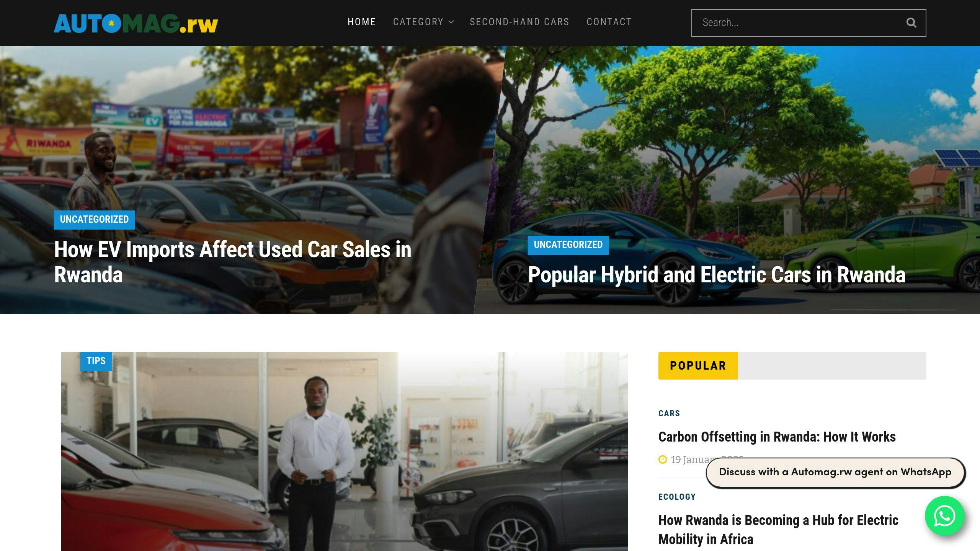
Task: Click the search magnifier icon
Action: [x=911, y=23]
